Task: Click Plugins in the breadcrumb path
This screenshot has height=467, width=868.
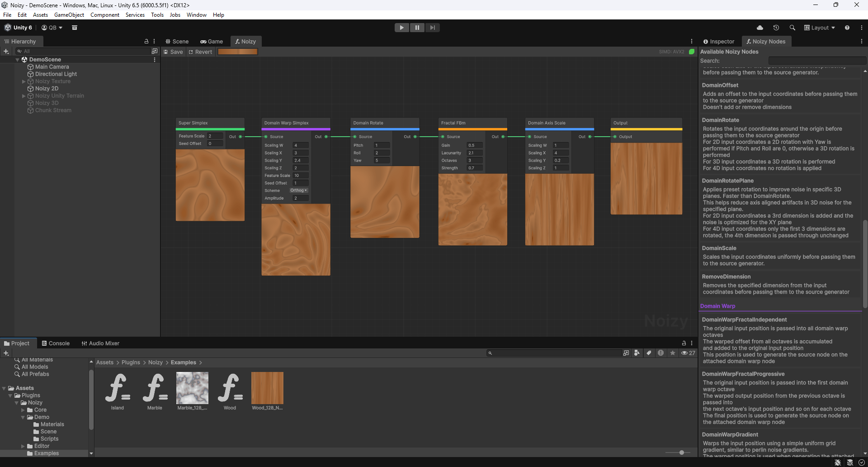Action: coord(131,362)
